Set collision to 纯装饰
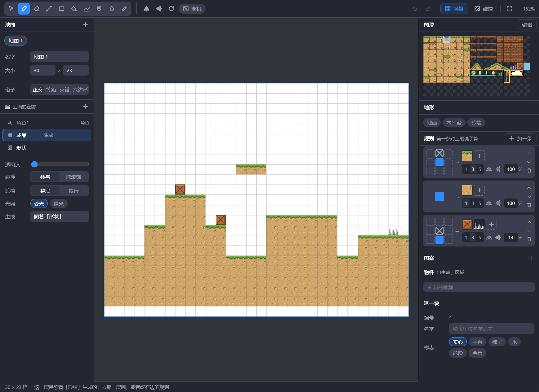Viewport: 539px width, 392px height. coord(73,177)
